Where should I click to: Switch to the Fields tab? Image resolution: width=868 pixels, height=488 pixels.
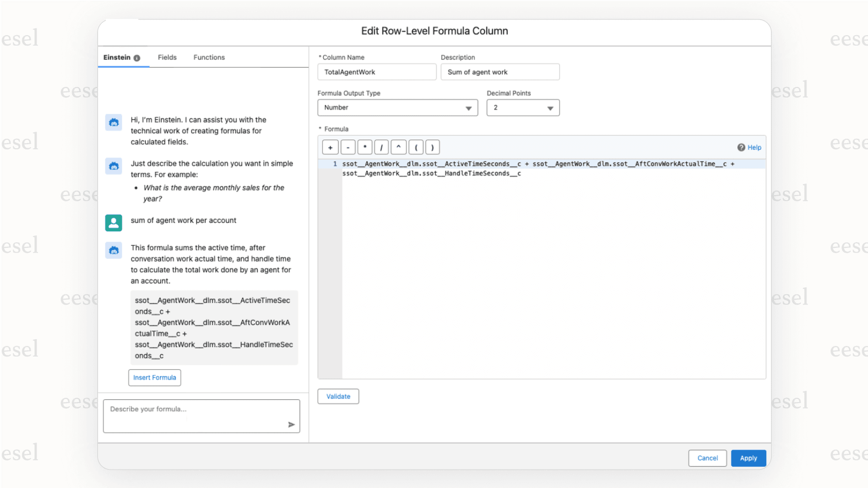(167, 57)
